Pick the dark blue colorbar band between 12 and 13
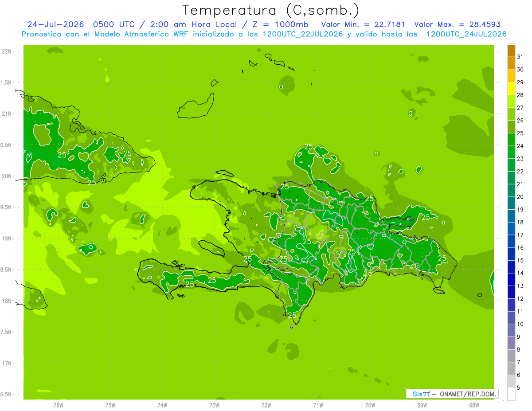Screen dimensions: 532x411 (x=511, y=292)
